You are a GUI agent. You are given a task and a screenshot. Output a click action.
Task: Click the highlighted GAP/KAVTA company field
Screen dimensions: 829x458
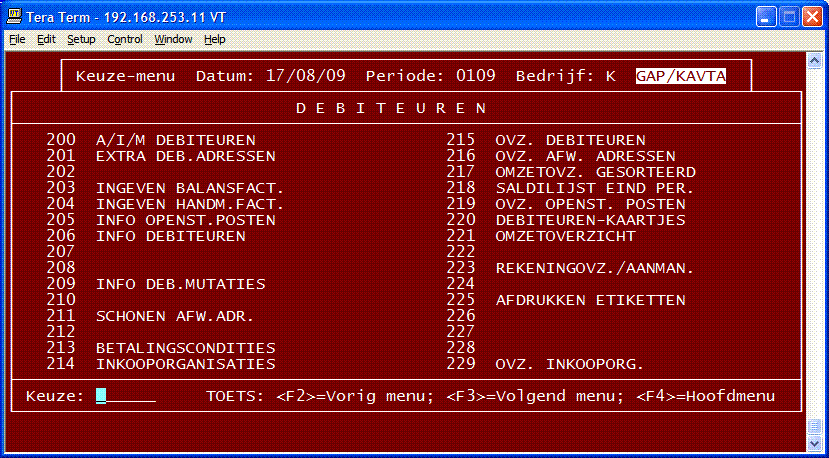click(680, 76)
